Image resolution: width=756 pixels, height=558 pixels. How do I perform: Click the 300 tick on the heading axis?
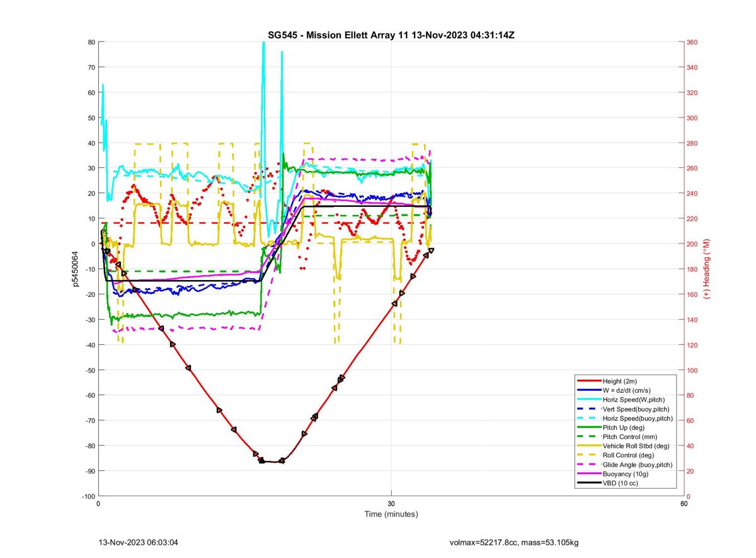click(x=693, y=118)
